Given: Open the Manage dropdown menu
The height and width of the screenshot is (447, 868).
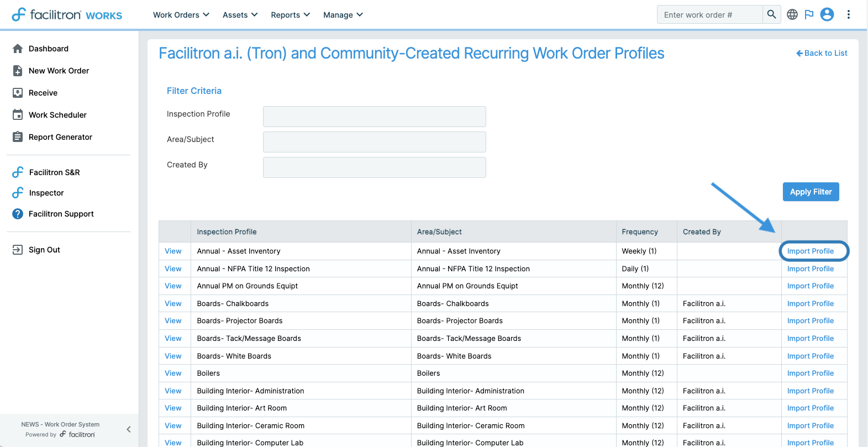Looking at the screenshot, I should click(x=343, y=15).
